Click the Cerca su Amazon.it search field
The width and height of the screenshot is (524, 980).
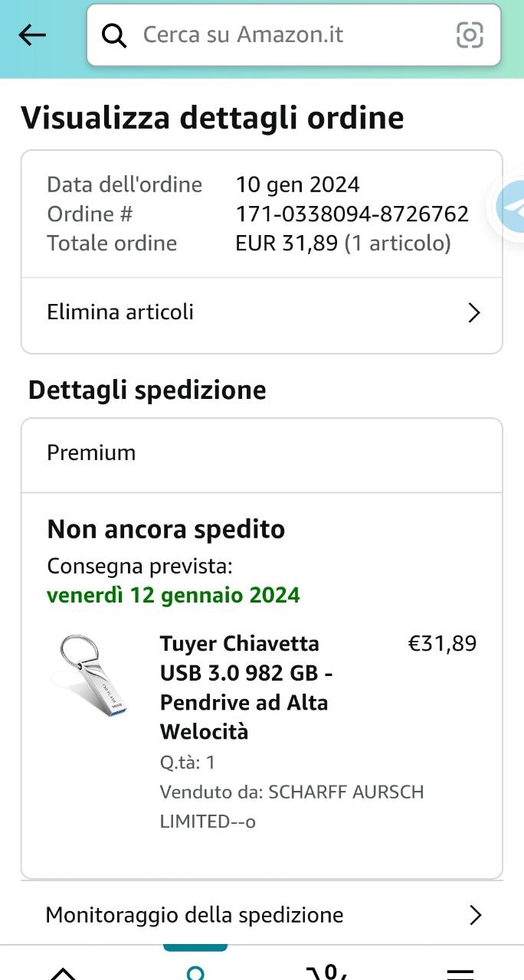tap(291, 35)
